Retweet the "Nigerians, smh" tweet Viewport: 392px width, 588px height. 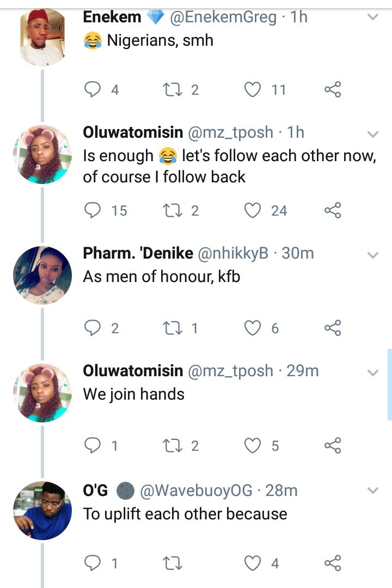[x=173, y=89]
